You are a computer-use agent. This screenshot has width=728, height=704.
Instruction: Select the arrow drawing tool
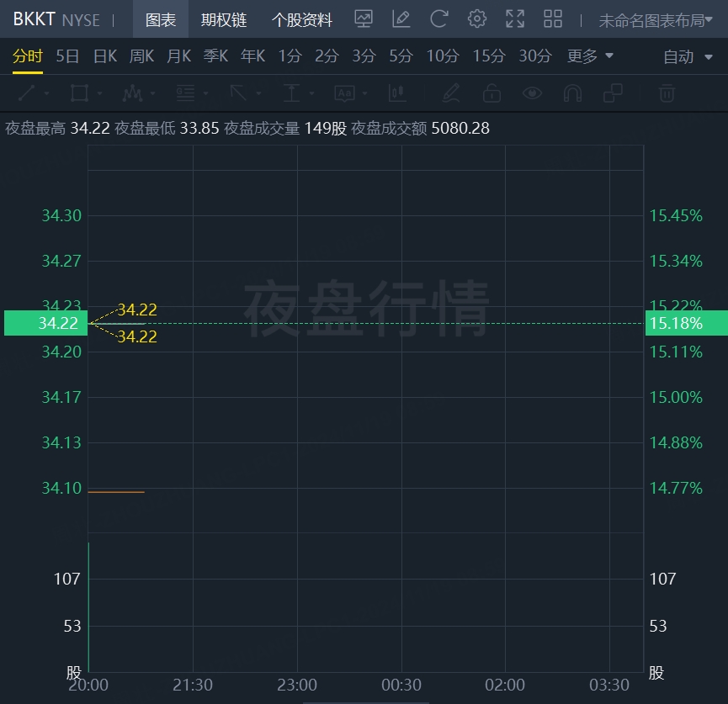click(x=238, y=93)
